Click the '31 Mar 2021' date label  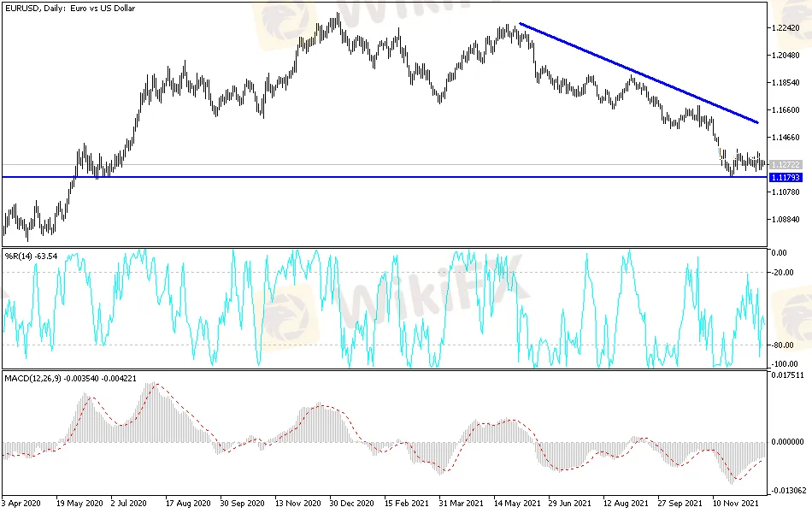[461, 503]
